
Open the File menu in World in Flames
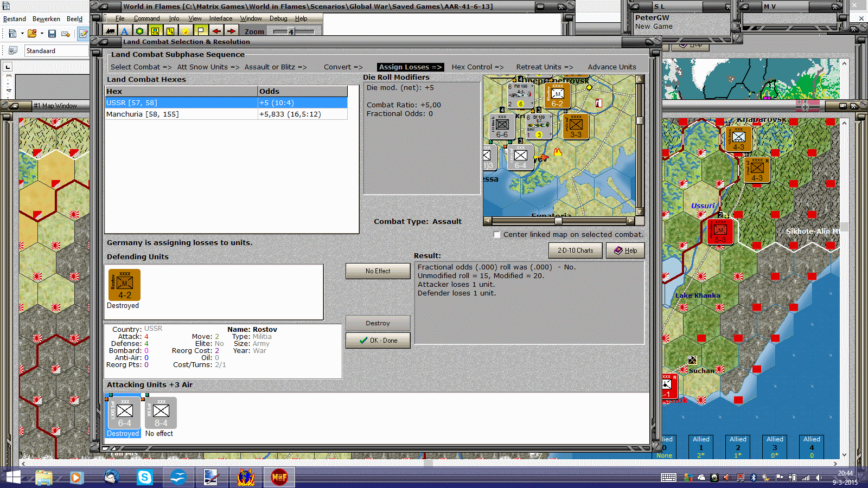(x=120, y=18)
